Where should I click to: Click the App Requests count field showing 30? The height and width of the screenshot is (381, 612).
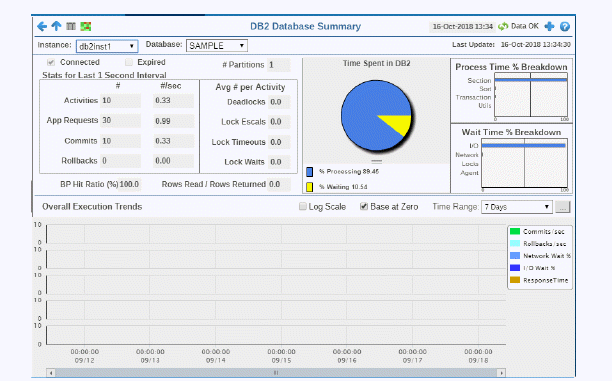121,120
